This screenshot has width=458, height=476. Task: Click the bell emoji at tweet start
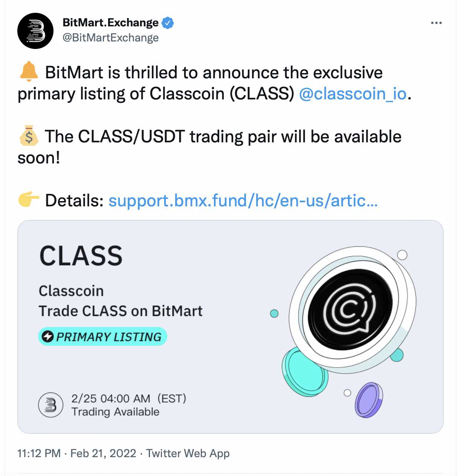[x=28, y=72]
